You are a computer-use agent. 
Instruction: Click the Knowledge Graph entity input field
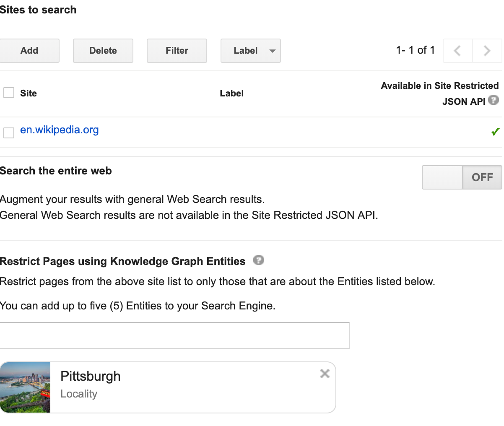click(174, 335)
